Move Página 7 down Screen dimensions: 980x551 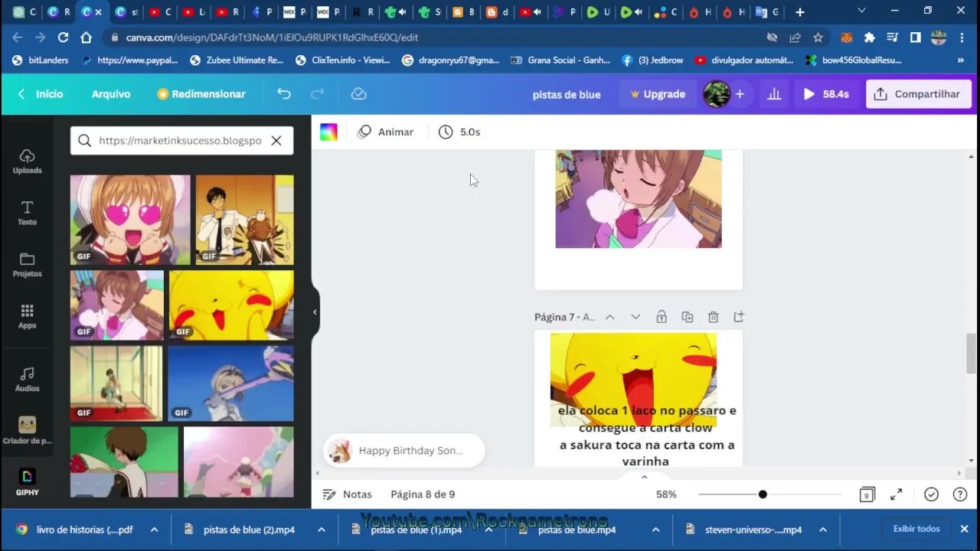(x=635, y=317)
